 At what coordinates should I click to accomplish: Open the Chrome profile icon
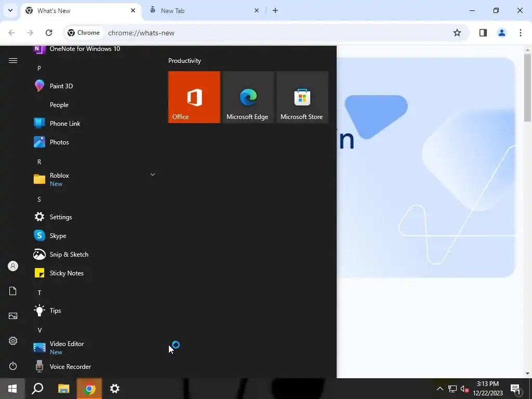[501, 33]
